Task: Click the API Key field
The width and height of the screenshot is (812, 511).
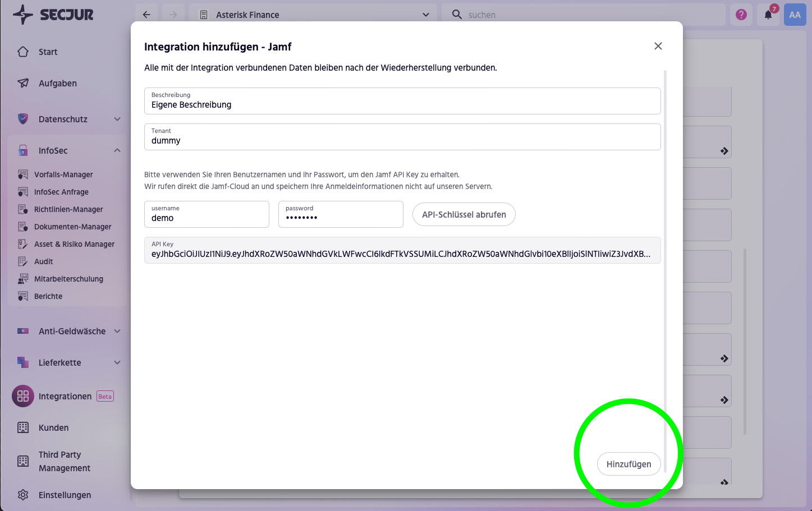Action: pos(402,250)
